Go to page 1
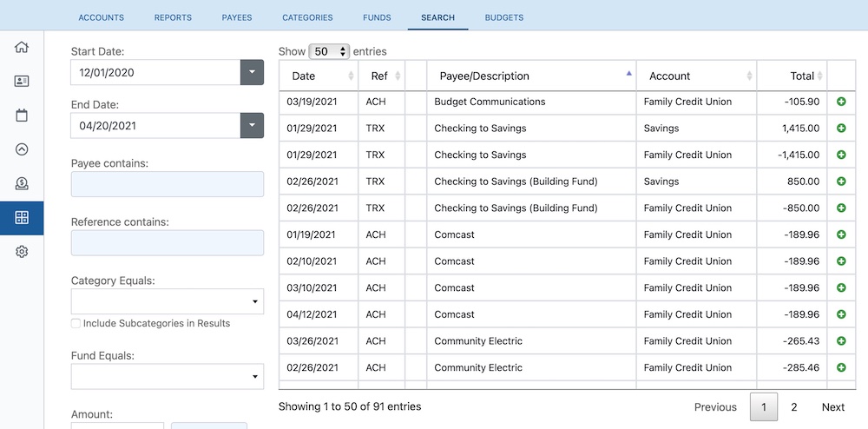The height and width of the screenshot is (429, 868). pyautogui.click(x=763, y=407)
